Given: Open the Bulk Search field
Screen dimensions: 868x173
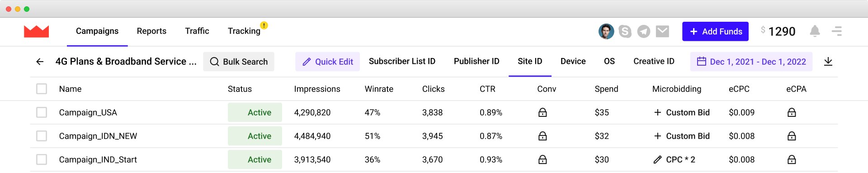Looking at the screenshot, I should (x=239, y=62).
